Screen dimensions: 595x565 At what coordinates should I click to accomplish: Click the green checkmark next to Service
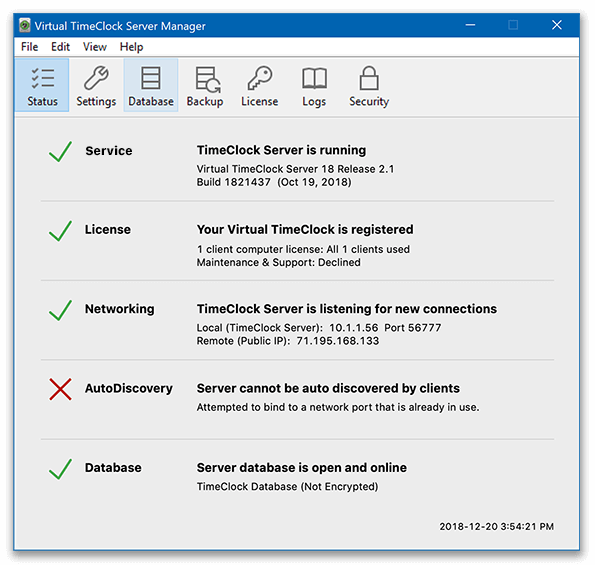[60, 151]
